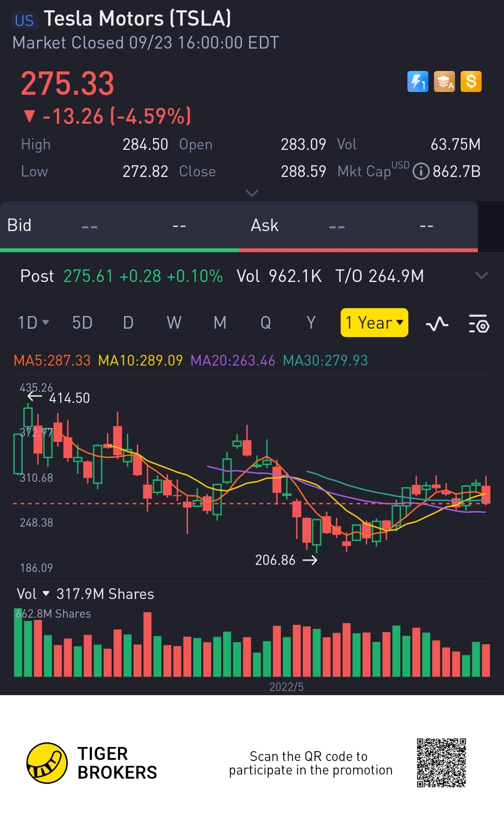504x831 pixels.
Task: Open the 1D timeframe dropdown
Action: (x=33, y=323)
